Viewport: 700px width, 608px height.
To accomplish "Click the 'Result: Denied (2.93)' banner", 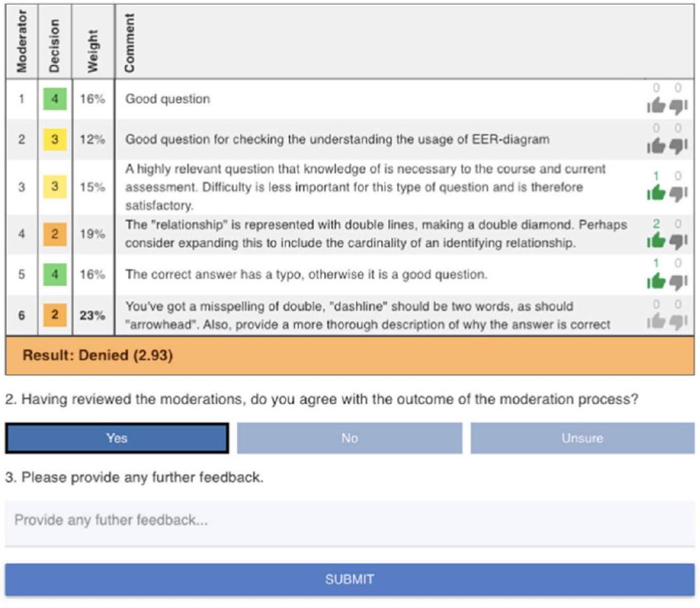I will tap(349, 356).
